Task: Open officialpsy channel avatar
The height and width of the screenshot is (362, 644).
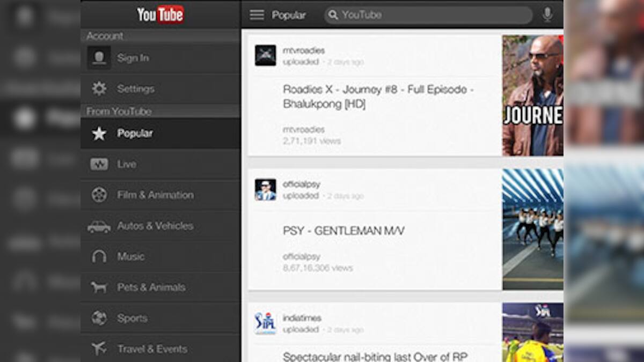Action: [x=265, y=189]
